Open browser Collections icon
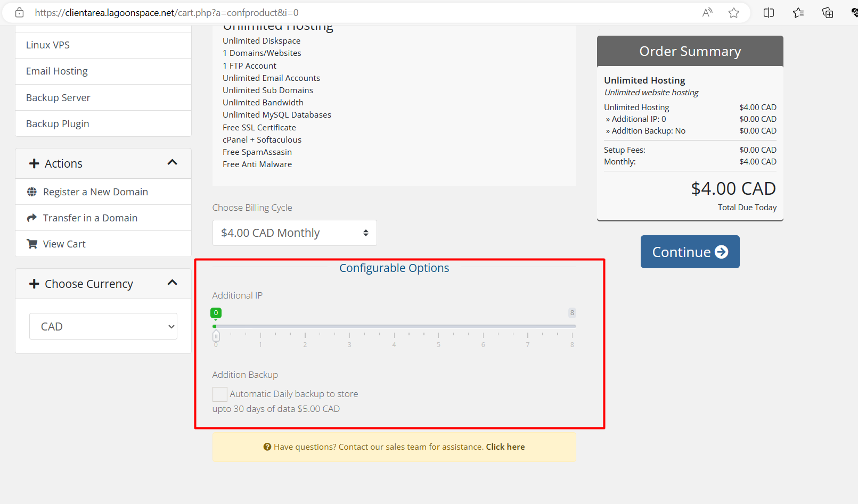Image resolution: width=858 pixels, height=504 pixels. click(x=828, y=13)
